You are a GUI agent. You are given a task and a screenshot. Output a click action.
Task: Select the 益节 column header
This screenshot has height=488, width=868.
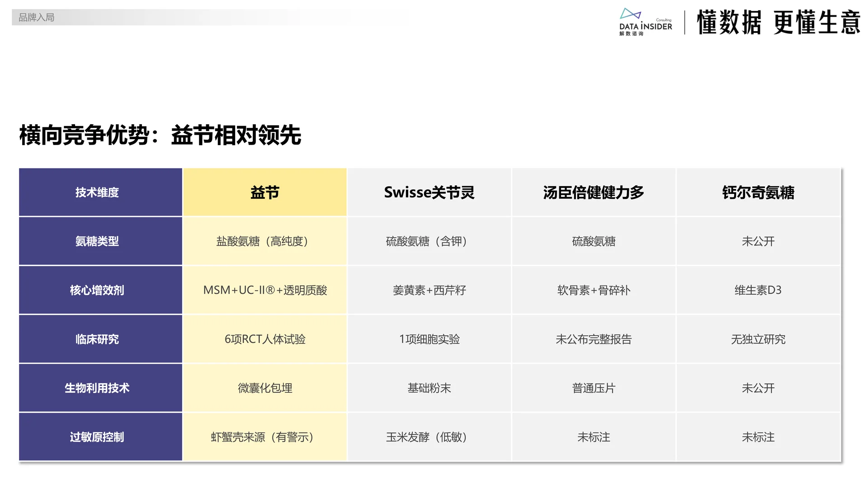(264, 192)
